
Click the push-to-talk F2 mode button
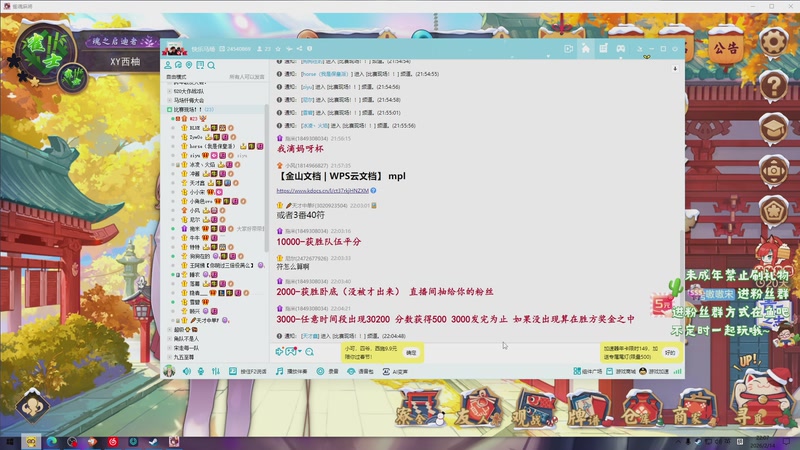[x=247, y=371]
